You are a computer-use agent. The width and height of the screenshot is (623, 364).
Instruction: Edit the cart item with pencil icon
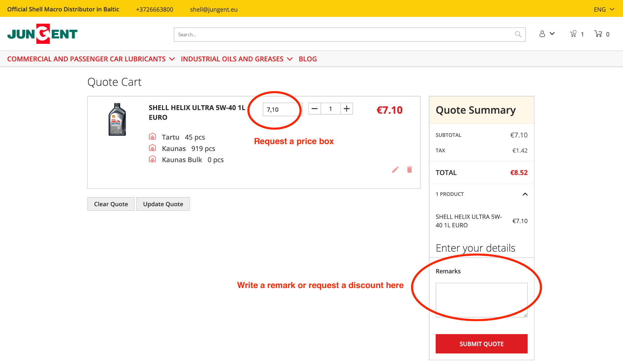[395, 169]
